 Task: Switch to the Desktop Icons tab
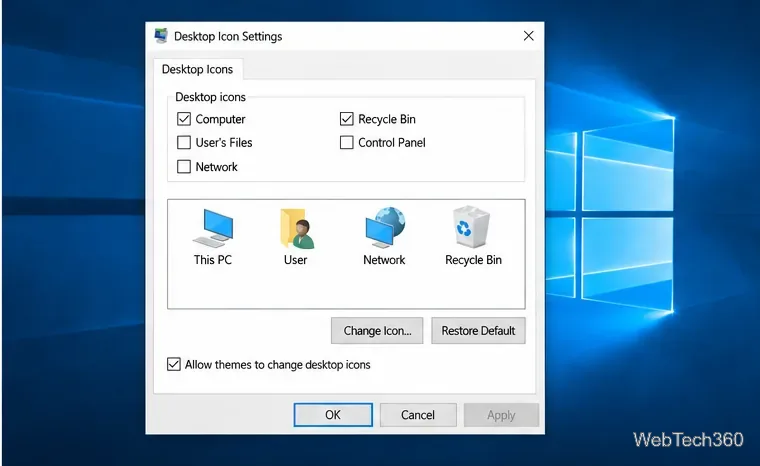197,69
